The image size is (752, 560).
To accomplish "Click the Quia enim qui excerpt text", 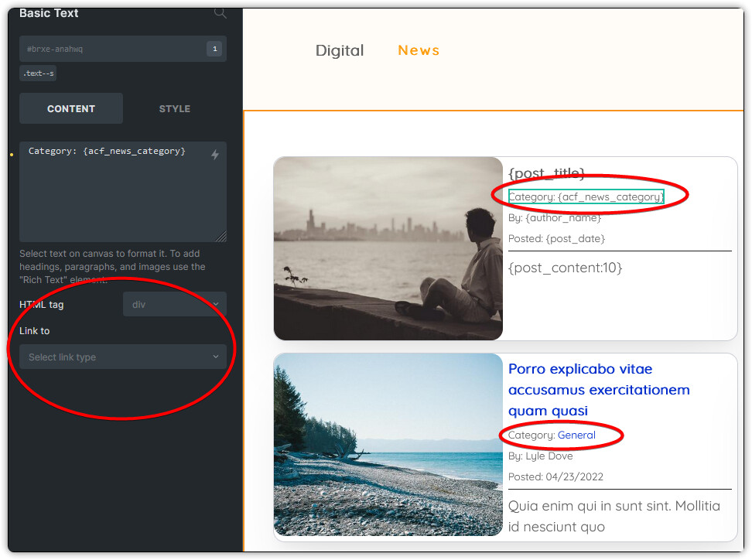I will tap(614, 516).
